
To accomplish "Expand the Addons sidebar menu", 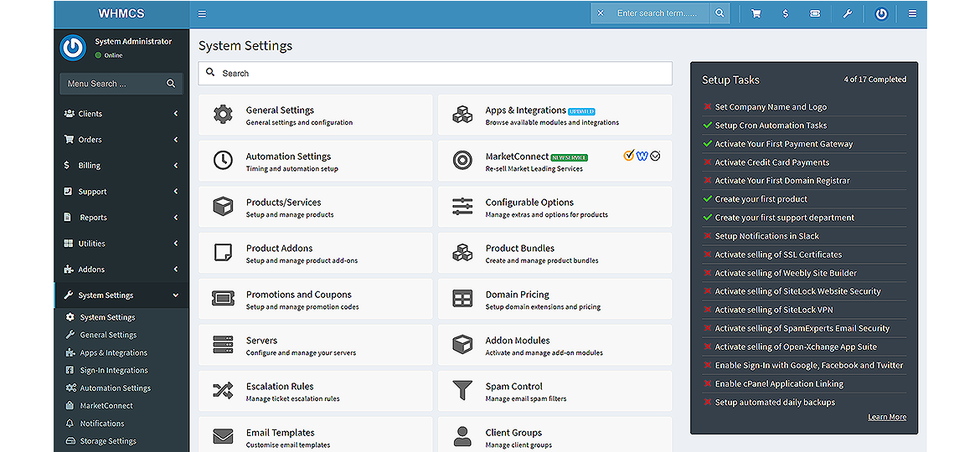I will click(121, 269).
